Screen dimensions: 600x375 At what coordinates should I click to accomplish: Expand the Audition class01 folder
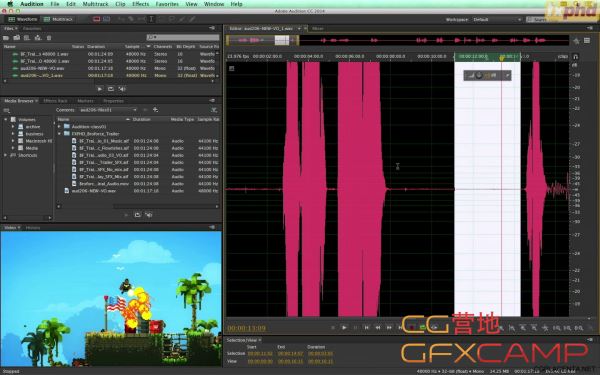pos(59,126)
